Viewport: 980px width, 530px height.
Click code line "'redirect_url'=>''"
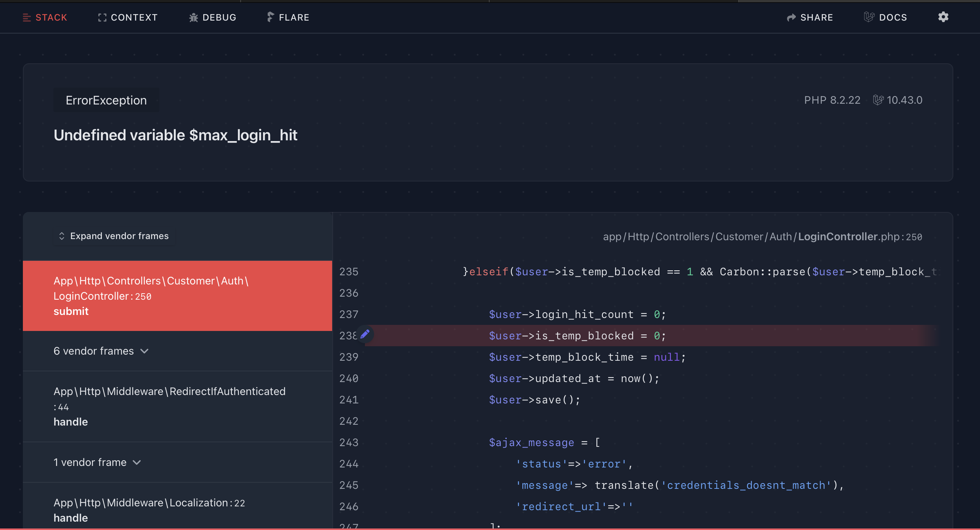tap(574, 506)
